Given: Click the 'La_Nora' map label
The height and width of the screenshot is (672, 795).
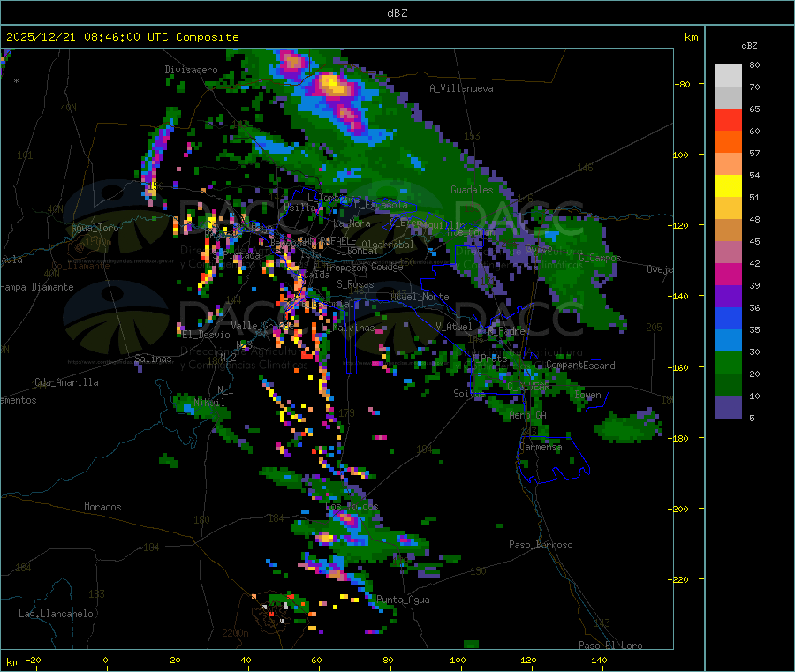Looking at the screenshot, I should point(352,223).
